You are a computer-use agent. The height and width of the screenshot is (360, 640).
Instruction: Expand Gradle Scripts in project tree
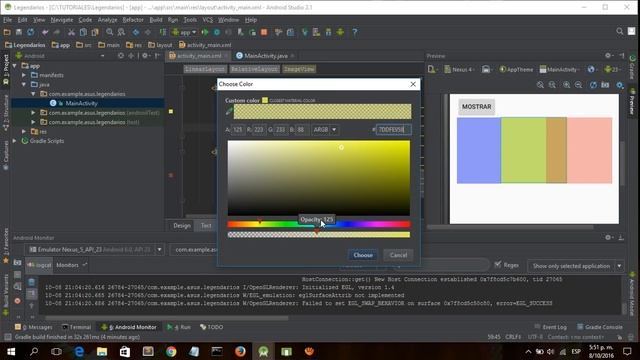click(15, 141)
